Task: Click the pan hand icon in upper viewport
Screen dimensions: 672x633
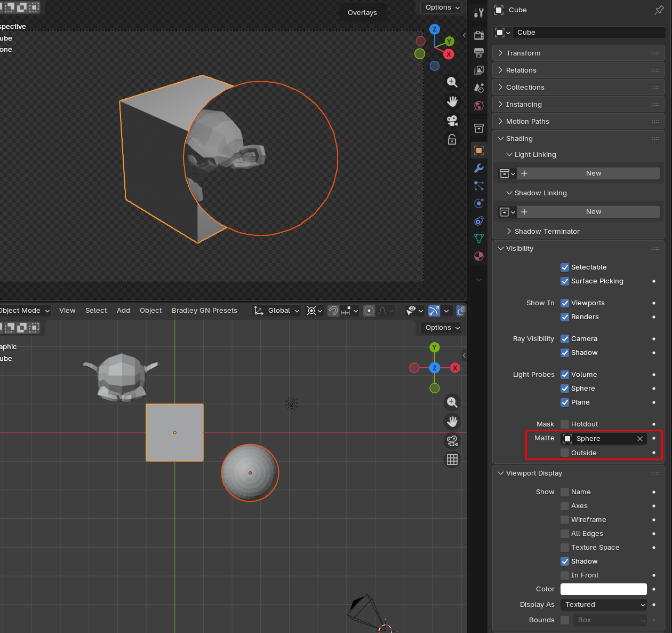Action: [x=452, y=101]
